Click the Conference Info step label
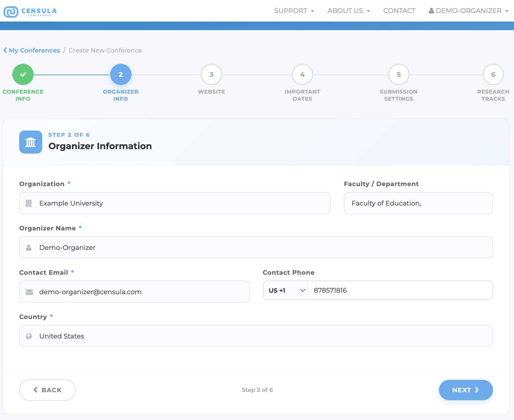This screenshot has height=420, width=514. click(23, 95)
